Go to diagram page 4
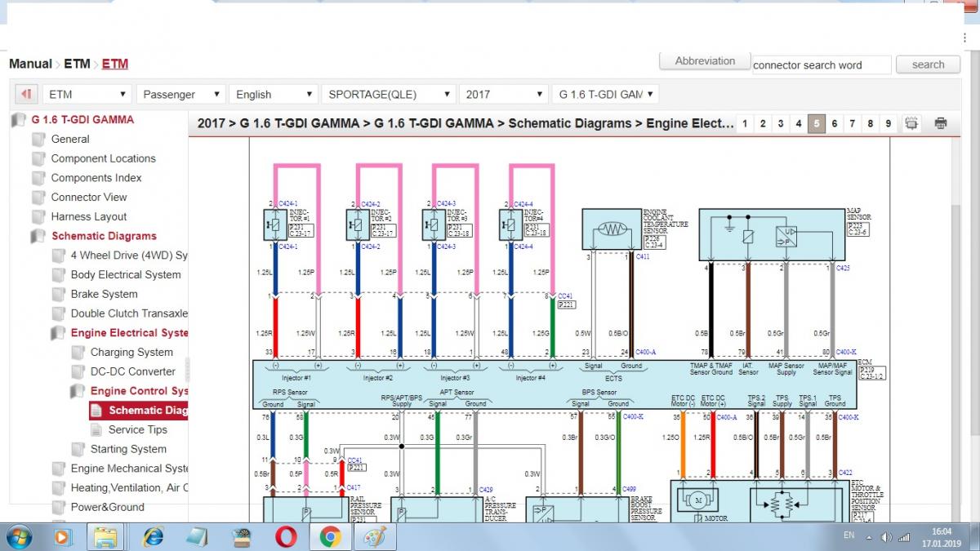The width and height of the screenshot is (980, 551). 799,123
